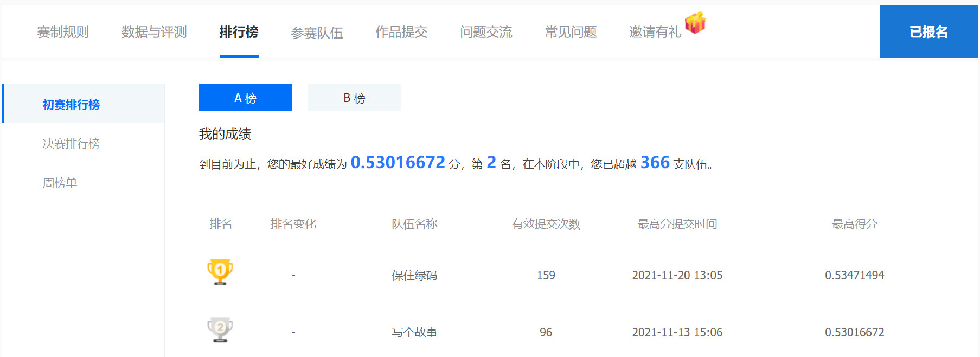Click team name 写个故事
980x357 pixels.
point(415,332)
